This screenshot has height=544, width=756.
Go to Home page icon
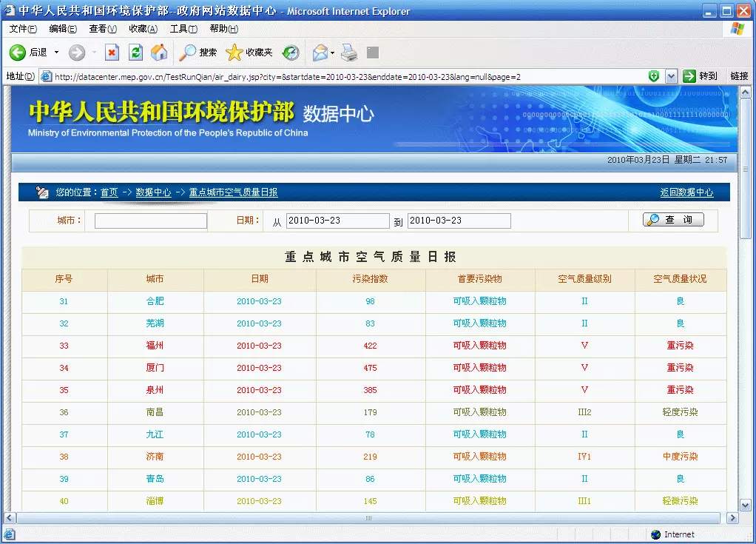(159, 53)
